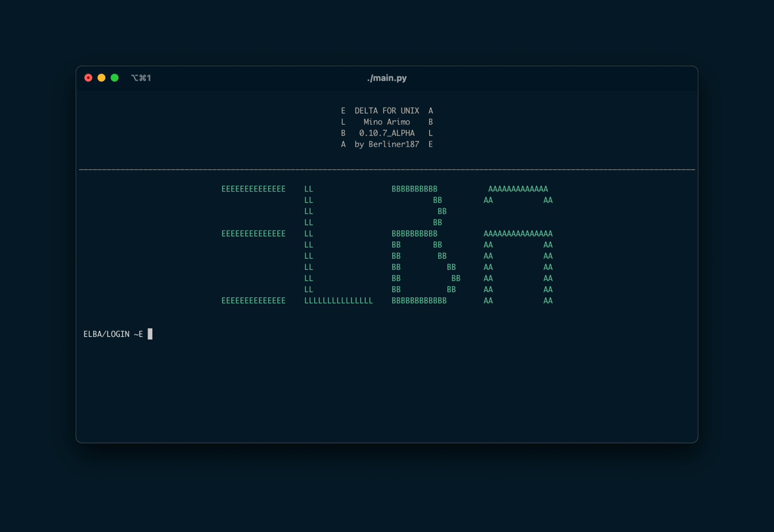
Task: Click the crossbar of the ASCII-art A
Action: (x=518, y=234)
